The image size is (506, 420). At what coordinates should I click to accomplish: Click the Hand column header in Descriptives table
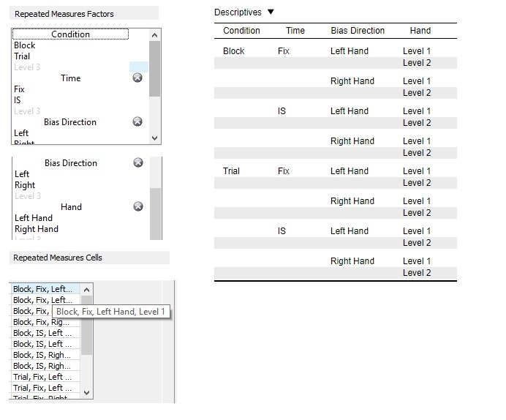click(420, 30)
